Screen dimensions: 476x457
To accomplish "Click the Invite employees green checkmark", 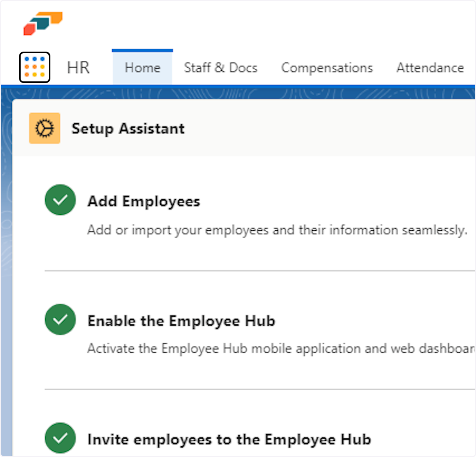I will tap(60, 438).
